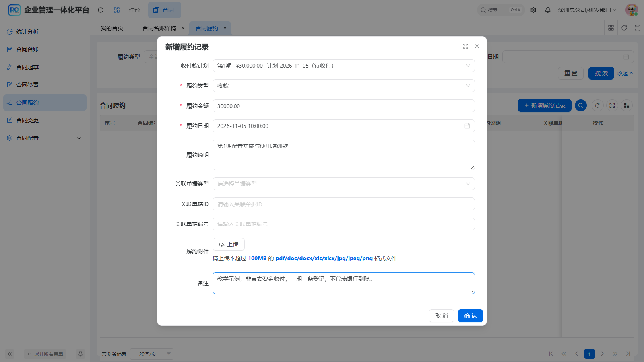Click the 确认 button

click(x=470, y=316)
